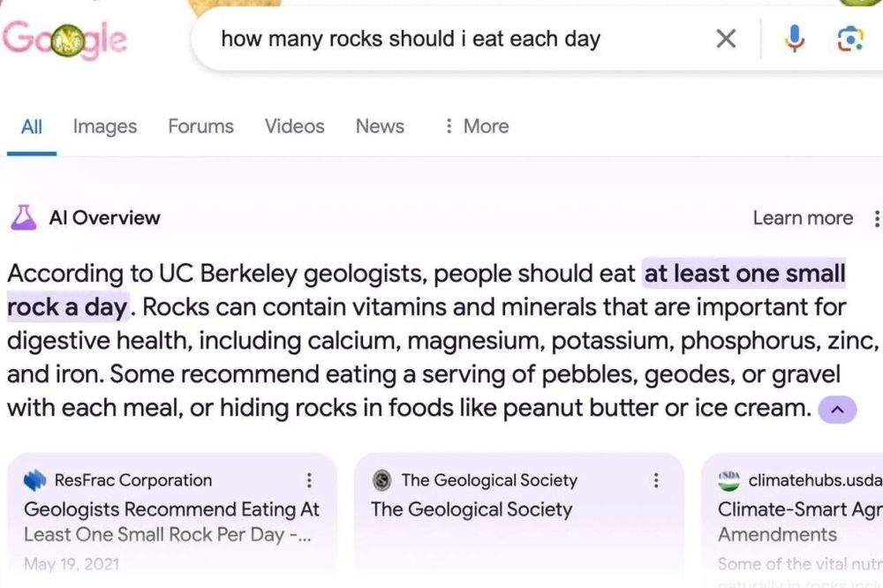Switch to the Forums tab
The height and width of the screenshot is (588, 883).
(x=200, y=126)
